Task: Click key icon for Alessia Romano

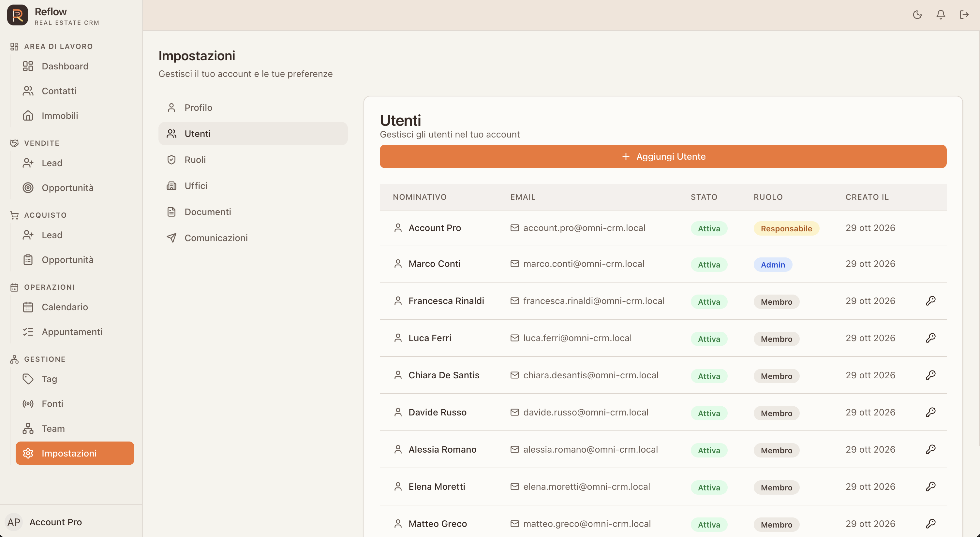Action: (x=930, y=450)
